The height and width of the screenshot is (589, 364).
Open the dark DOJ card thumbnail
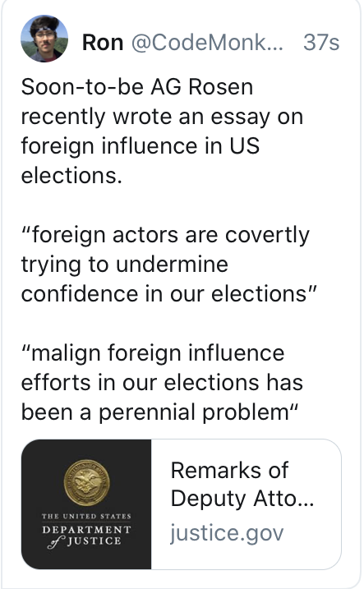tap(86, 504)
